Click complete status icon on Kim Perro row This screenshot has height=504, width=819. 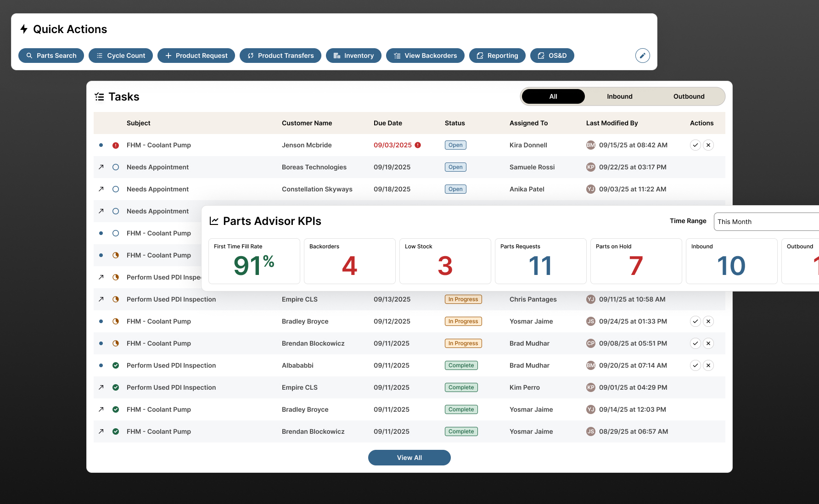point(116,387)
